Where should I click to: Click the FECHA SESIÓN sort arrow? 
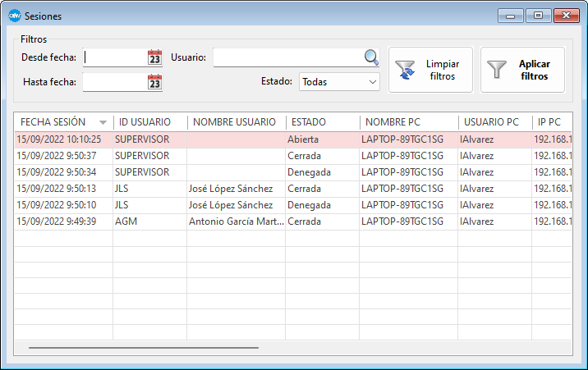click(x=103, y=123)
